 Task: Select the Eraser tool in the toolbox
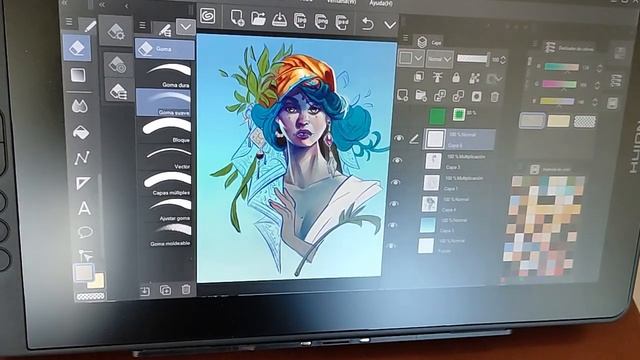click(77, 48)
